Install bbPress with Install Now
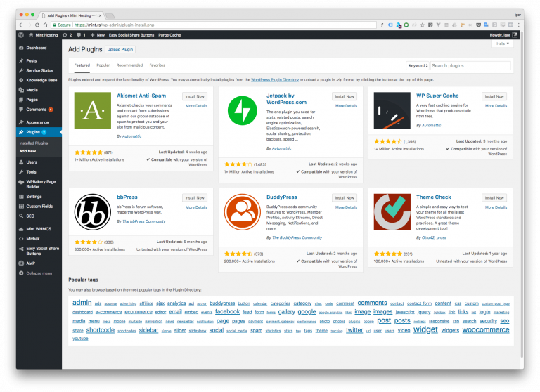Image resolution: width=540 pixels, height=392 pixels. point(195,198)
